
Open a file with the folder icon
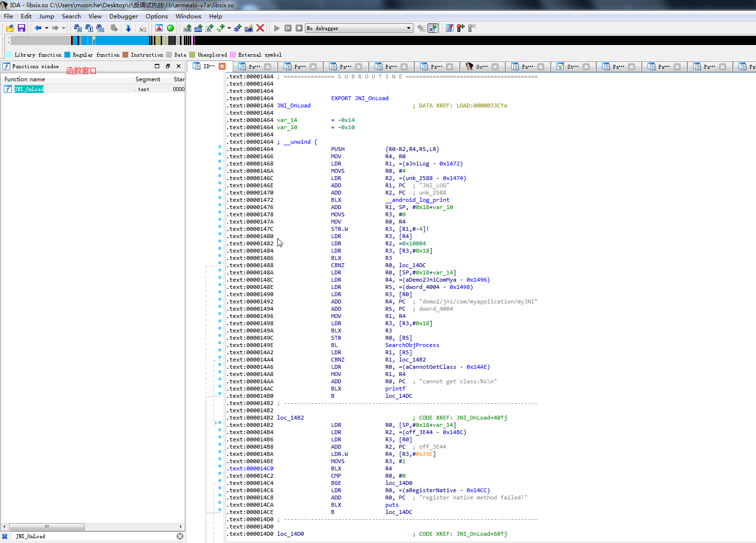(x=10, y=28)
